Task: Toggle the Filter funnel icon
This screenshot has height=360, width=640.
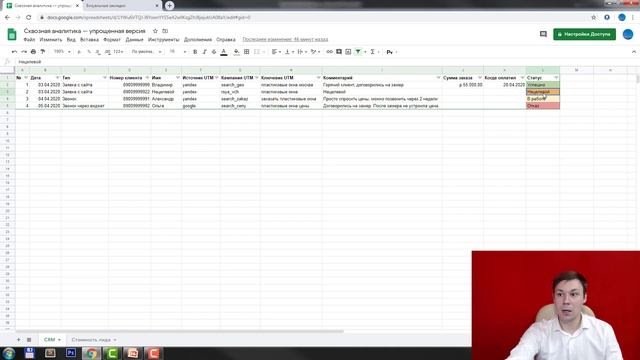Action: pyautogui.click(x=358, y=52)
